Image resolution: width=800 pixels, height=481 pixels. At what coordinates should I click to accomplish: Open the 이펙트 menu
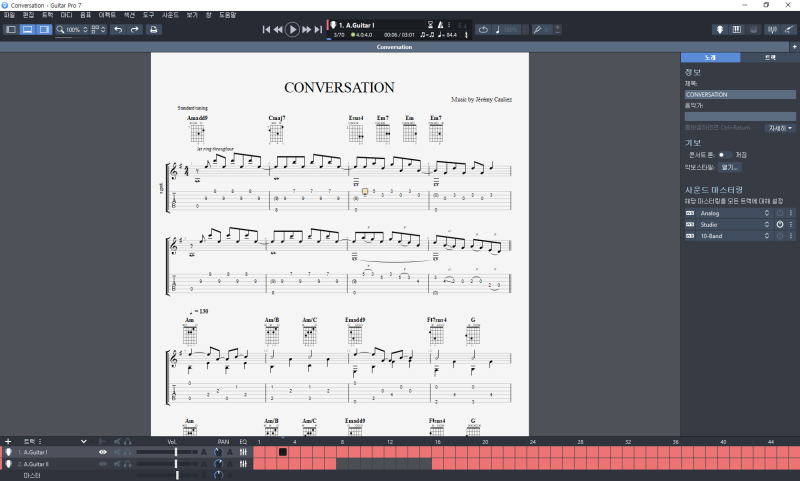pos(107,15)
